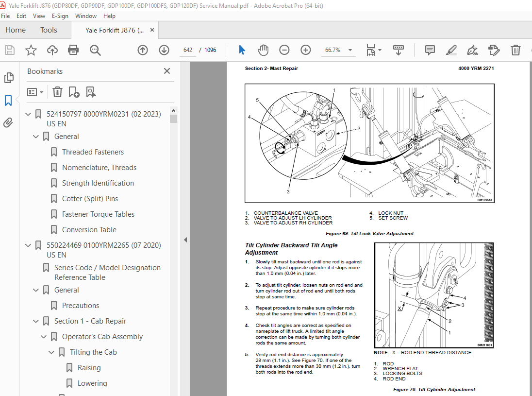532x396 pixels.
Task: Open page thumbnails panel icon
Action: [9, 78]
